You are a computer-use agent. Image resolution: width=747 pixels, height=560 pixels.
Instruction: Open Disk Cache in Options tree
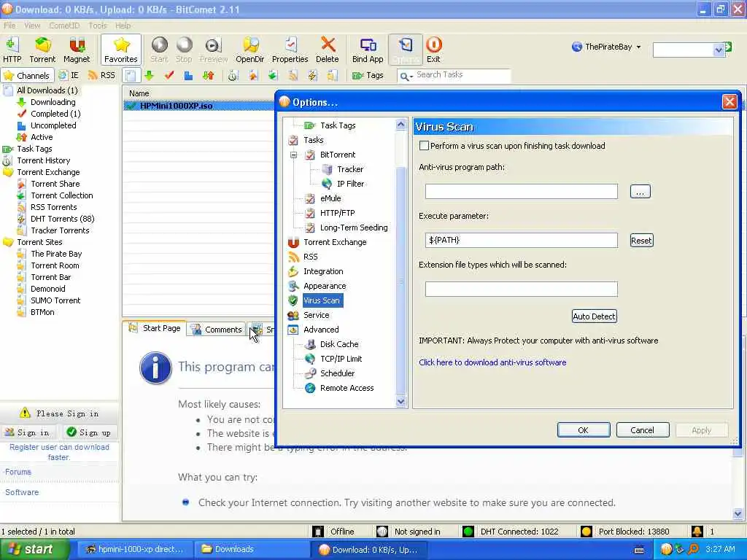(339, 344)
